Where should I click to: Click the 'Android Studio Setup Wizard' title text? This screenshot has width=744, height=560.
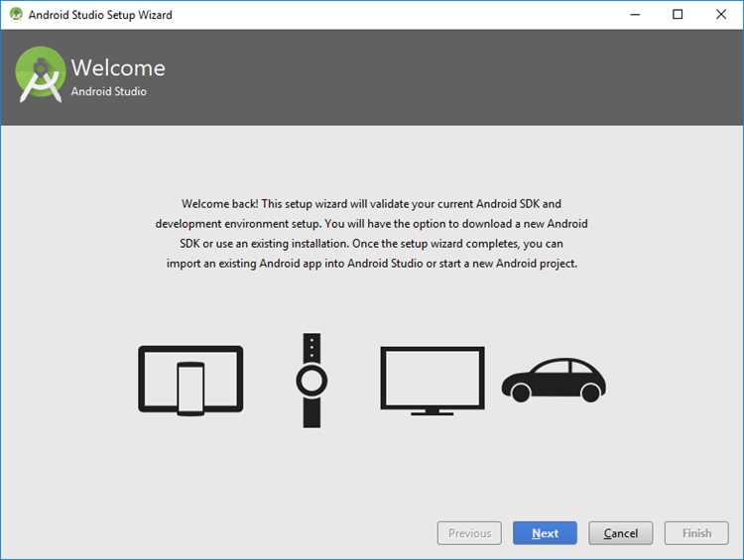click(100, 15)
